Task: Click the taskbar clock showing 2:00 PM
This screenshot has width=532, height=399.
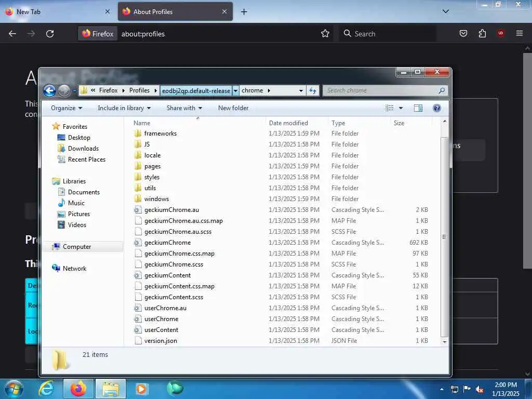Action: (x=506, y=389)
